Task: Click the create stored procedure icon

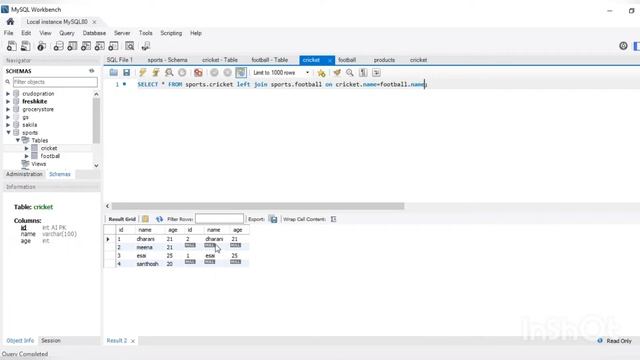Action: click(x=100, y=46)
